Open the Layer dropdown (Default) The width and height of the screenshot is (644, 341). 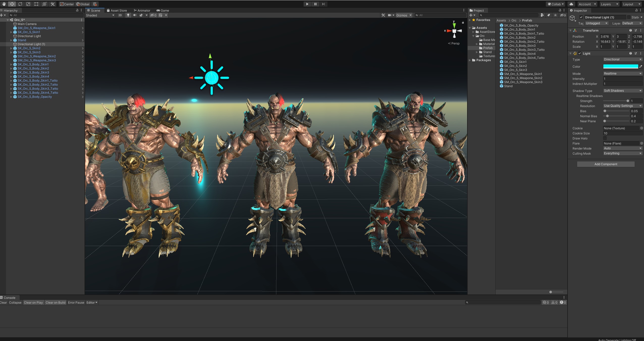(x=632, y=23)
